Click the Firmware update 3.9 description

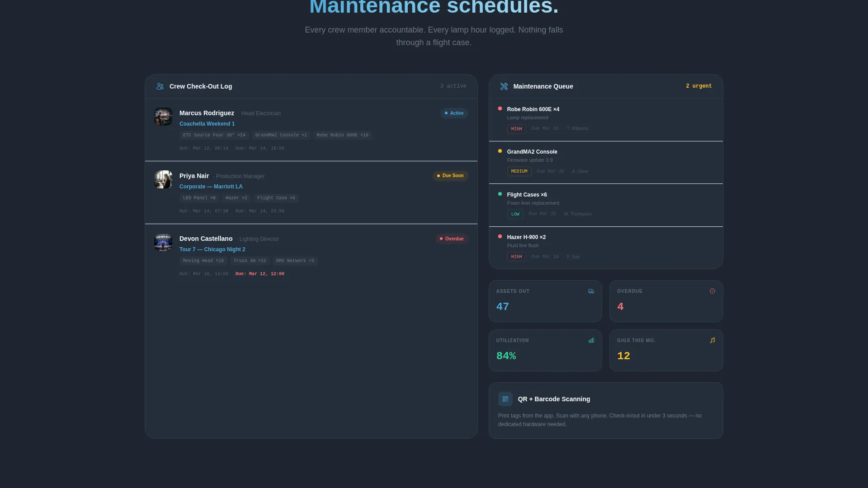pos(530,160)
